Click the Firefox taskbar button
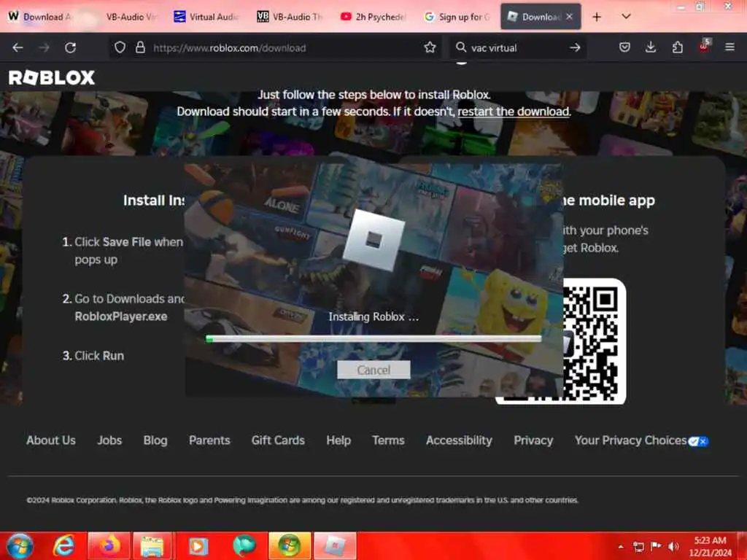 tap(109, 545)
